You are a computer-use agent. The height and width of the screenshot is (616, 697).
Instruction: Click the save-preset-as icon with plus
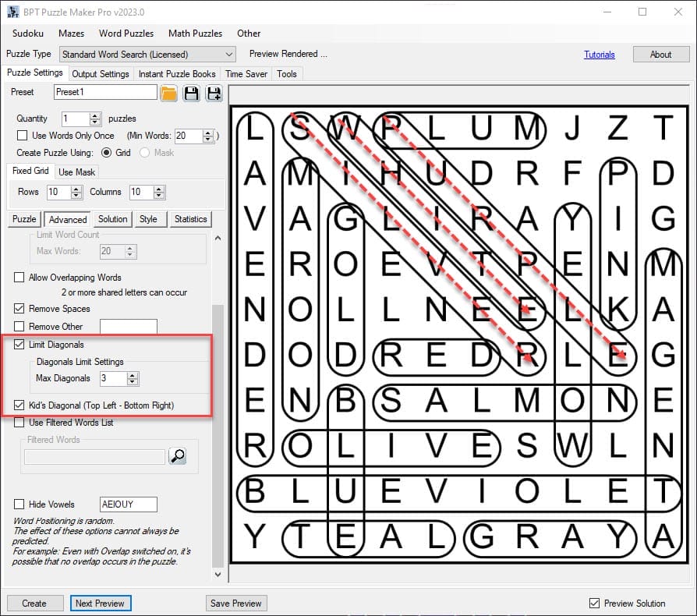pyautogui.click(x=214, y=93)
